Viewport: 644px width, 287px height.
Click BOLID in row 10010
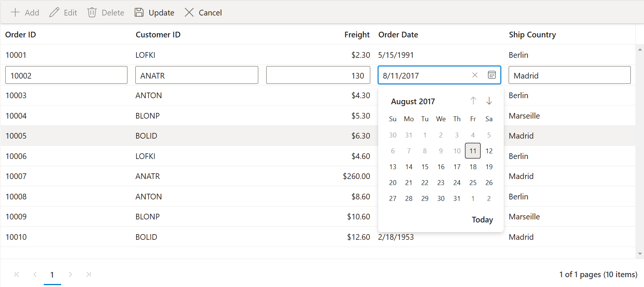click(x=146, y=237)
